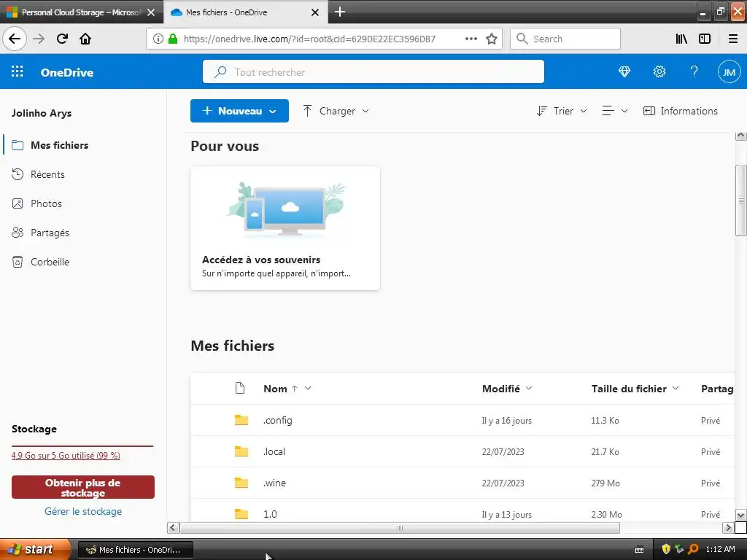Select Mes fichiers in the sidebar
747x560 pixels.
click(x=83, y=145)
